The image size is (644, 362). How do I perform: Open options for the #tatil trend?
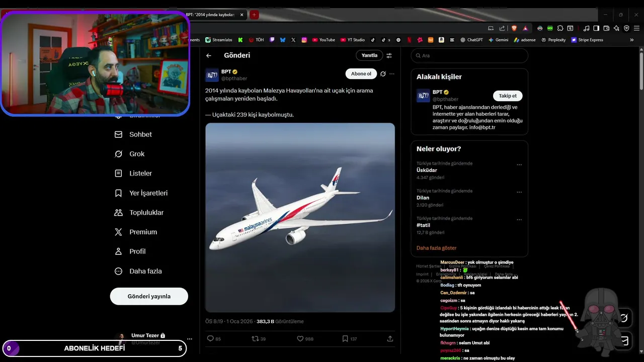(x=519, y=220)
